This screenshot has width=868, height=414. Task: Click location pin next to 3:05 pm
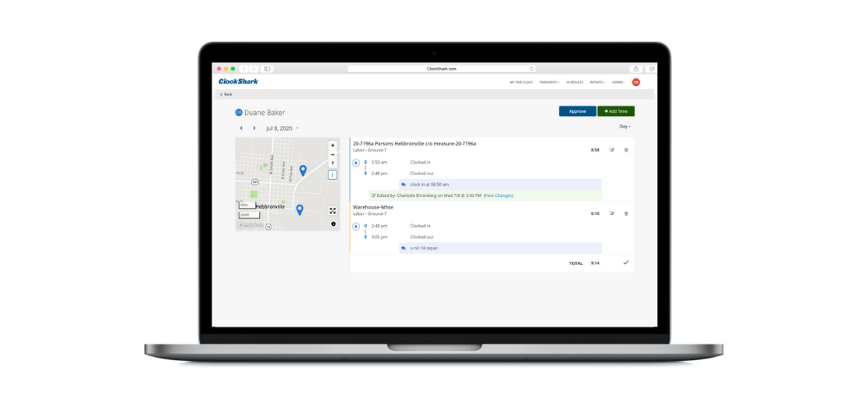[365, 236]
